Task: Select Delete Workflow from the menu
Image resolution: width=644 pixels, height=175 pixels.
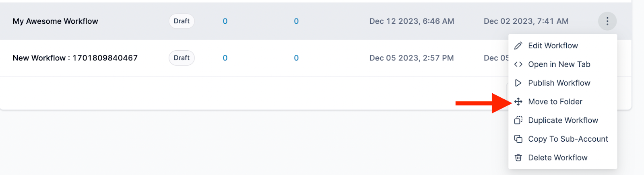Action: [x=557, y=158]
